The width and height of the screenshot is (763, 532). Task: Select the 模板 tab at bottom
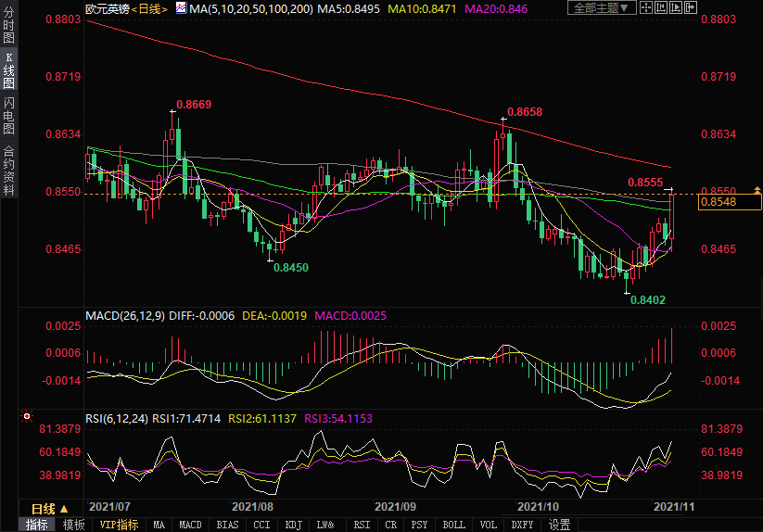coord(73,525)
